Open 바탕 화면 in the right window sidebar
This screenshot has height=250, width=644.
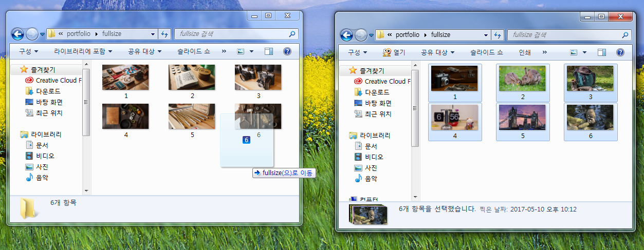[379, 103]
